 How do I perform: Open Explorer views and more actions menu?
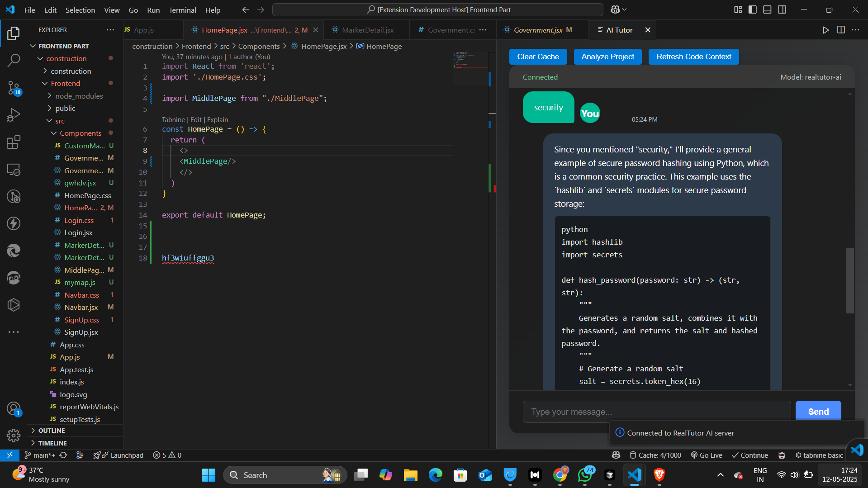click(110, 30)
